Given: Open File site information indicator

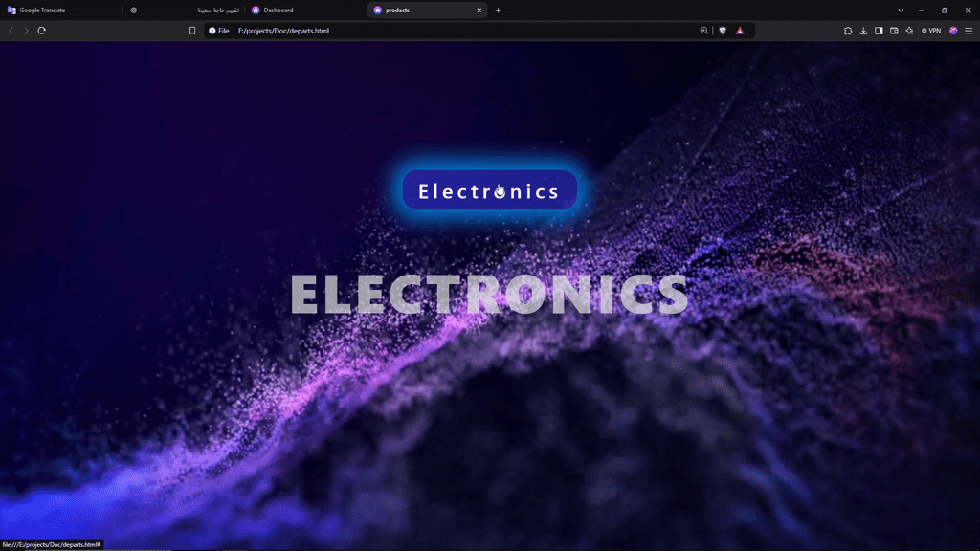Looking at the screenshot, I should [219, 31].
